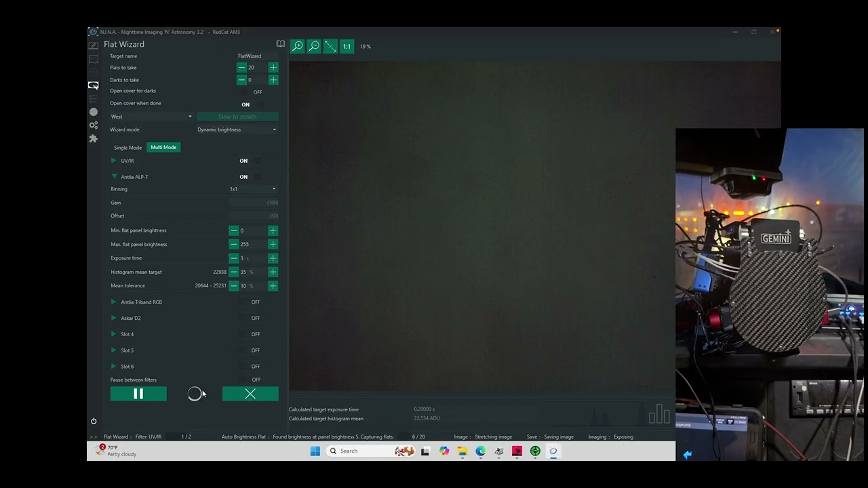This screenshot has width=868, height=488.
Task: Select the Multi Mode tab
Action: 163,147
